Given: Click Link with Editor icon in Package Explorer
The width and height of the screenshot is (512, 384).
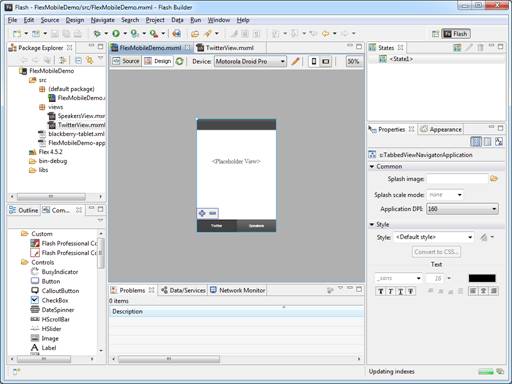Looking at the screenshot, I should tap(90, 60).
